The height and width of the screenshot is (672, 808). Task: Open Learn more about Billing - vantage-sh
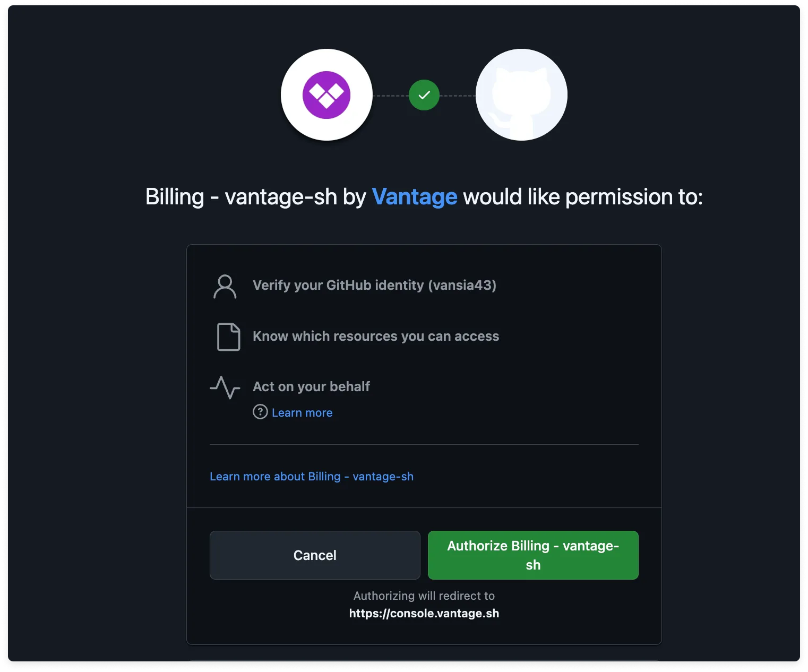click(x=312, y=476)
